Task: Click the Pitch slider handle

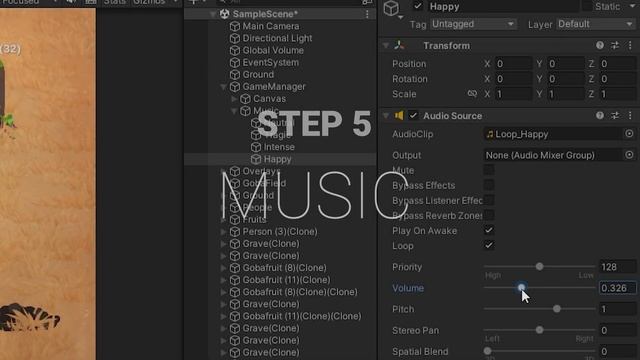Action: point(557,309)
